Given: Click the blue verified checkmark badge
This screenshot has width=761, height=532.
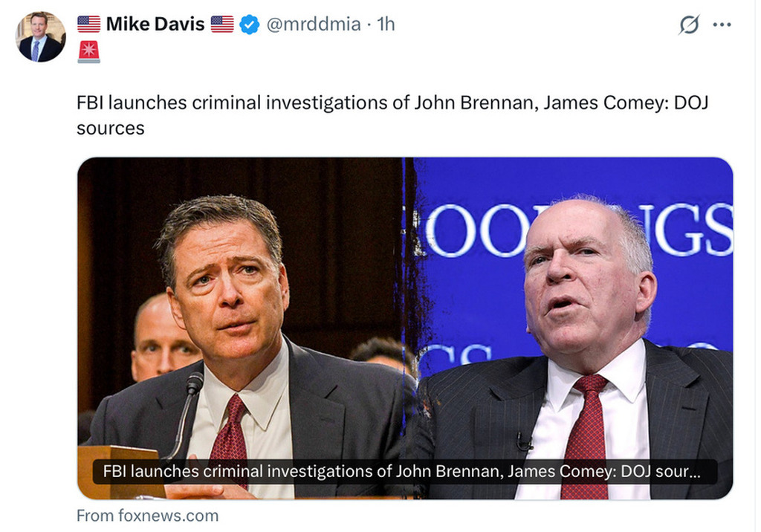Looking at the screenshot, I should tap(249, 25).
